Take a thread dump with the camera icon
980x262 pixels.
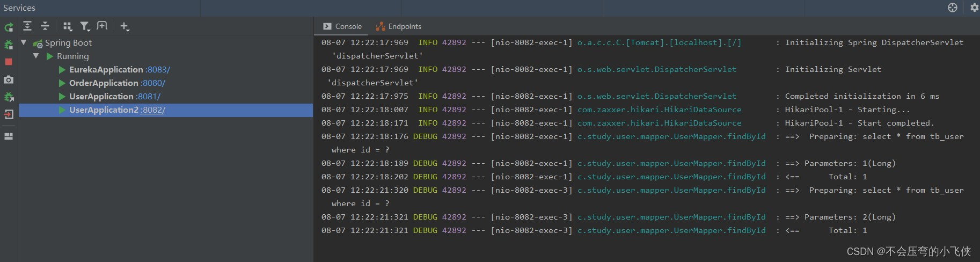pos(9,79)
